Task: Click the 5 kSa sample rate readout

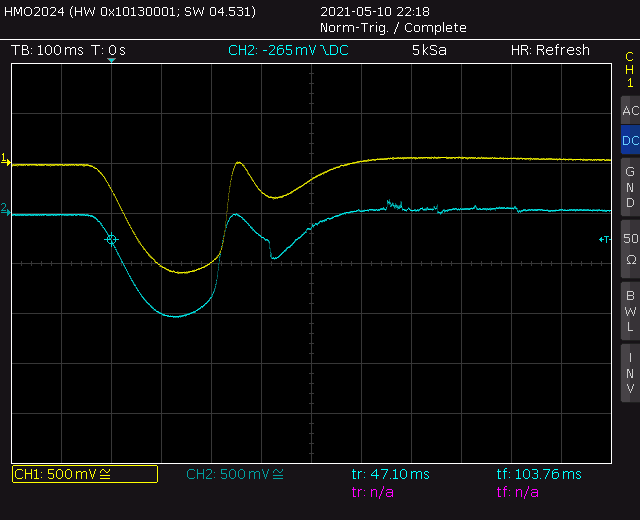Action: pos(429,50)
